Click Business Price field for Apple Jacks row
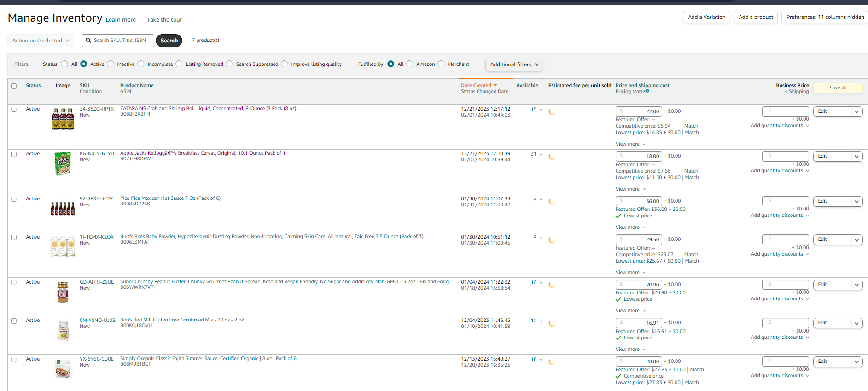 click(786, 156)
